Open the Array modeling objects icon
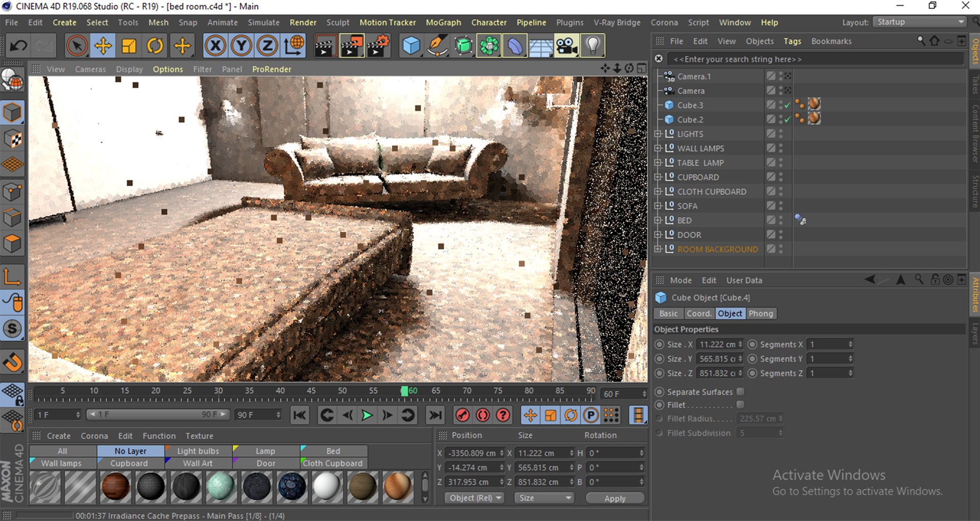Screen dimensions: 980x521 (x=489, y=46)
